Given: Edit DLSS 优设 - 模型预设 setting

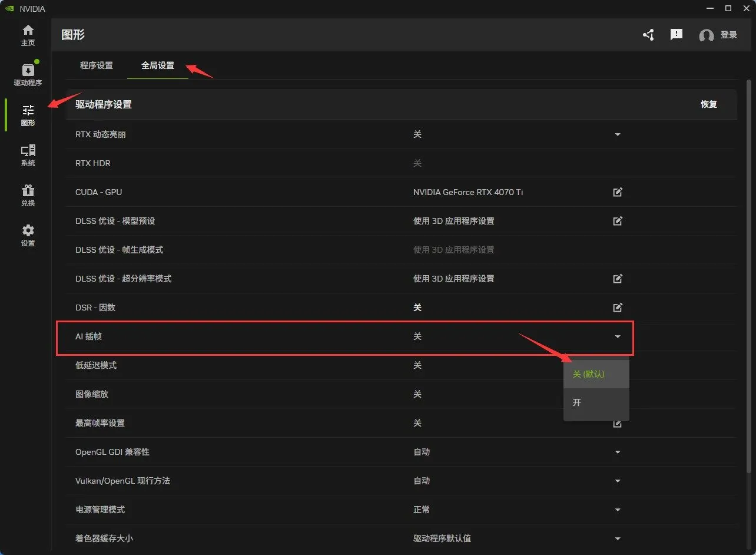Looking at the screenshot, I should [618, 221].
